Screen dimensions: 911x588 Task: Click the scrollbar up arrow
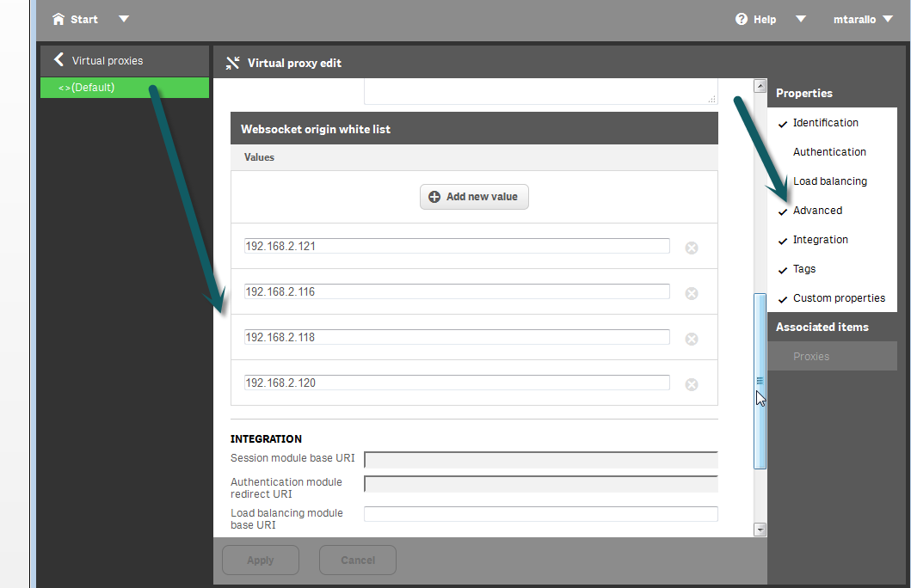(x=760, y=86)
